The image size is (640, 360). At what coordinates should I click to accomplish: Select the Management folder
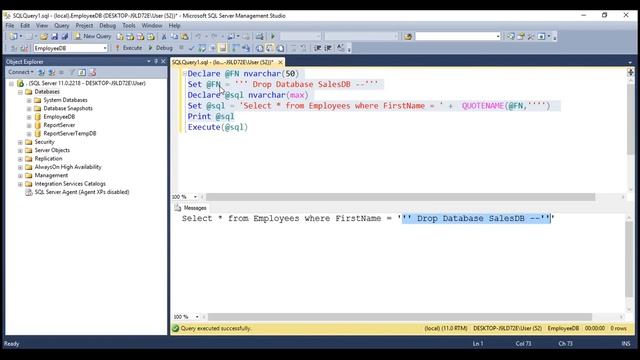51,175
